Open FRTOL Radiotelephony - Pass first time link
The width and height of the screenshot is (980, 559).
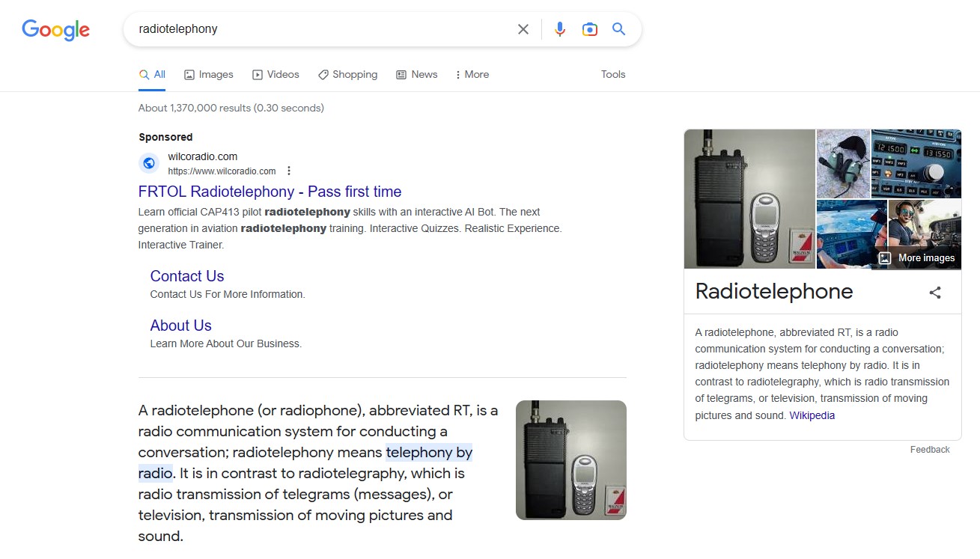tap(270, 192)
